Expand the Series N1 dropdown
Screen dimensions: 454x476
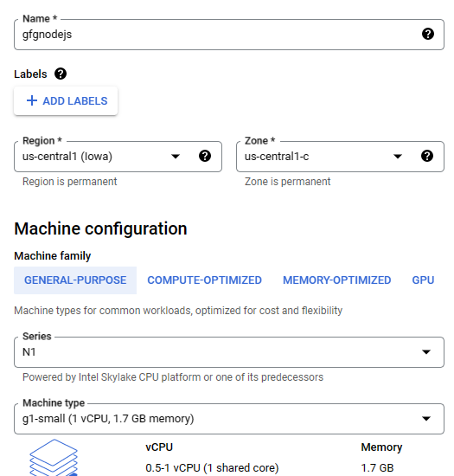click(426, 352)
